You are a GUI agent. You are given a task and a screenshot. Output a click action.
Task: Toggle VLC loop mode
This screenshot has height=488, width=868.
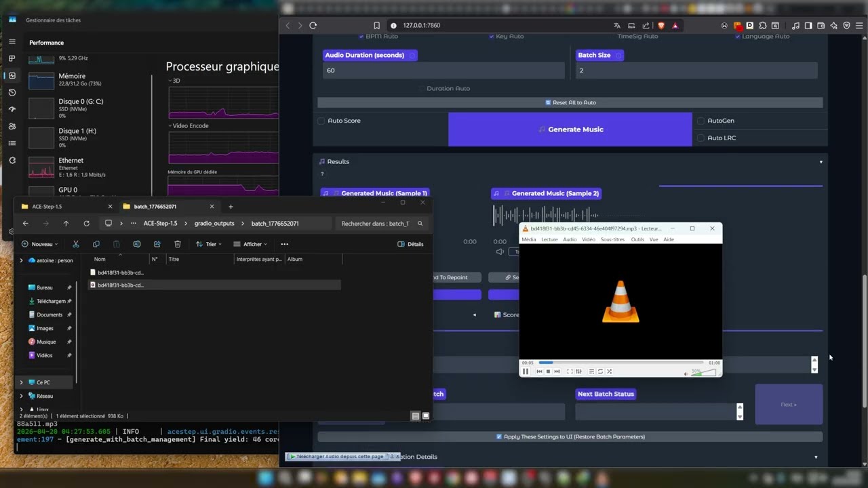click(x=600, y=371)
